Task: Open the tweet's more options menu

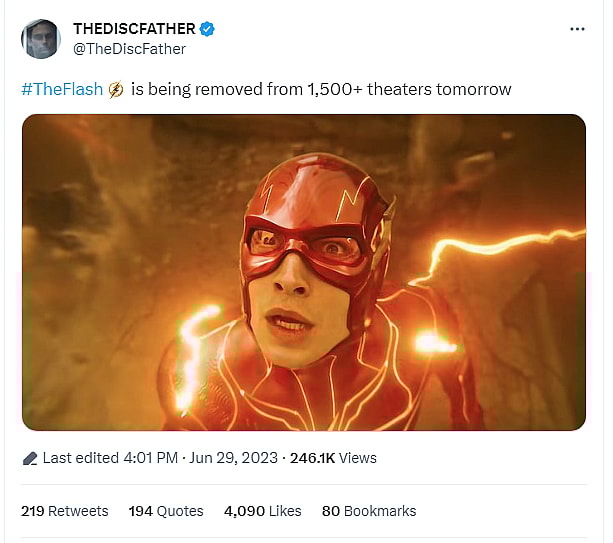Action: click(x=577, y=29)
